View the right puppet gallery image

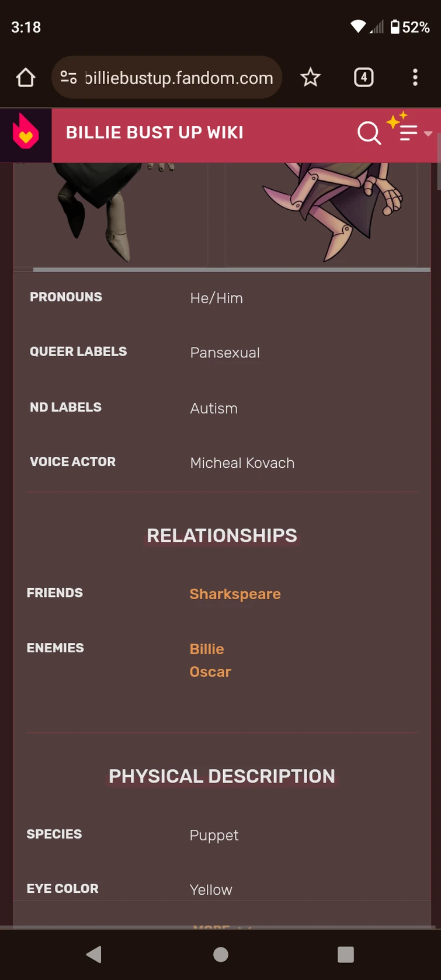(x=321, y=213)
